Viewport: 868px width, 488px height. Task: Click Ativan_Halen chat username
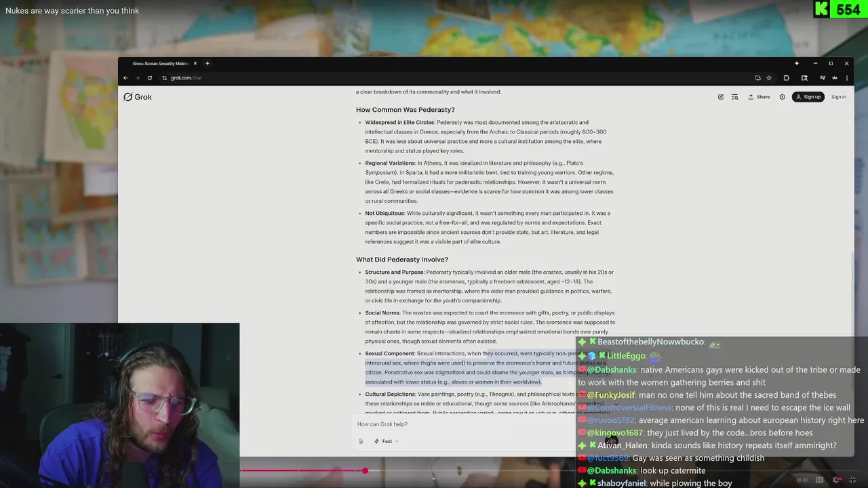point(623,446)
